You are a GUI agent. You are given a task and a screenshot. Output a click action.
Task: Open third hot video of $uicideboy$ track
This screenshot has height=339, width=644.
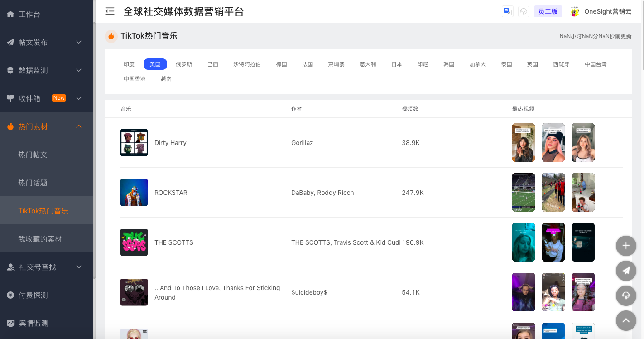pyautogui.click(x=583, y=292)
